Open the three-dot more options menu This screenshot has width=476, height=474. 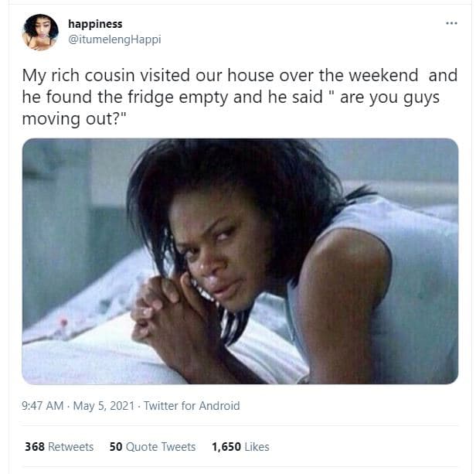click(451, 23)
